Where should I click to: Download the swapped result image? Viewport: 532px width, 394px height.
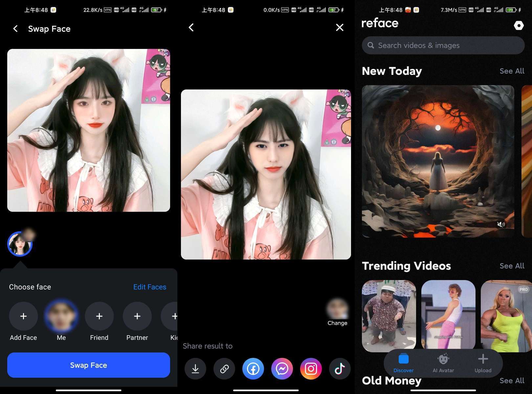(x=195, y=369)
